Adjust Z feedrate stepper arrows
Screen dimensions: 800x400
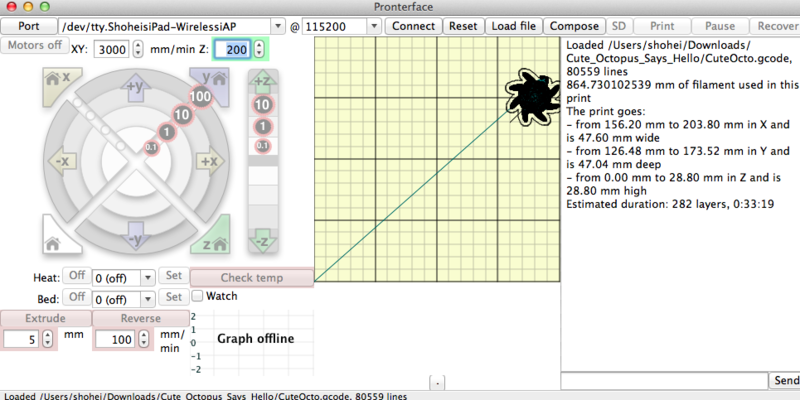click(x=259, y=49)
